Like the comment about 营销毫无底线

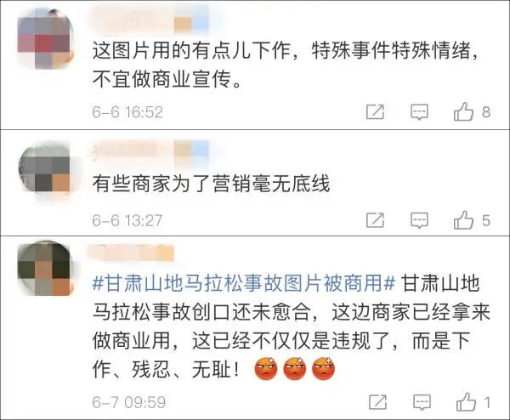pyautogui.click(x=463, y=220)
